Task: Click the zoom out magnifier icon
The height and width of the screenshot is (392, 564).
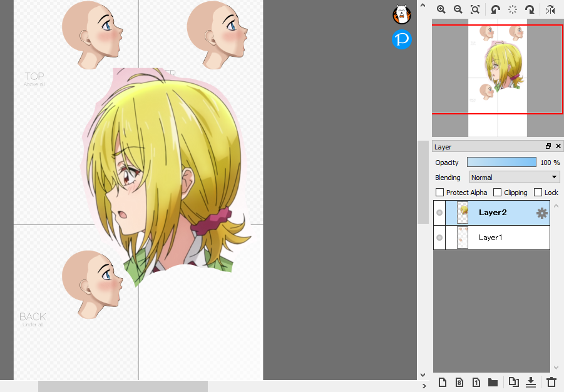Action: (458, 9)
